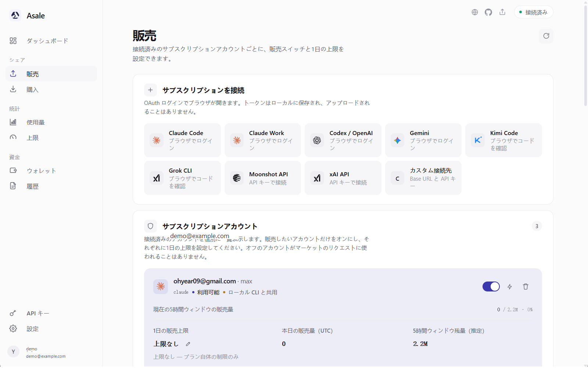The width and height of the screenshot is (588, 368).
Task: Click the dashboard grid icon
Action: [x=13, y=41]
